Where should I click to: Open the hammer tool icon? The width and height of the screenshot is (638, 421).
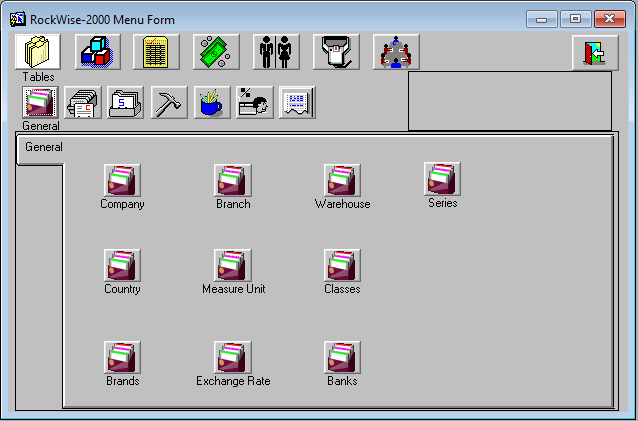point(169,103)
